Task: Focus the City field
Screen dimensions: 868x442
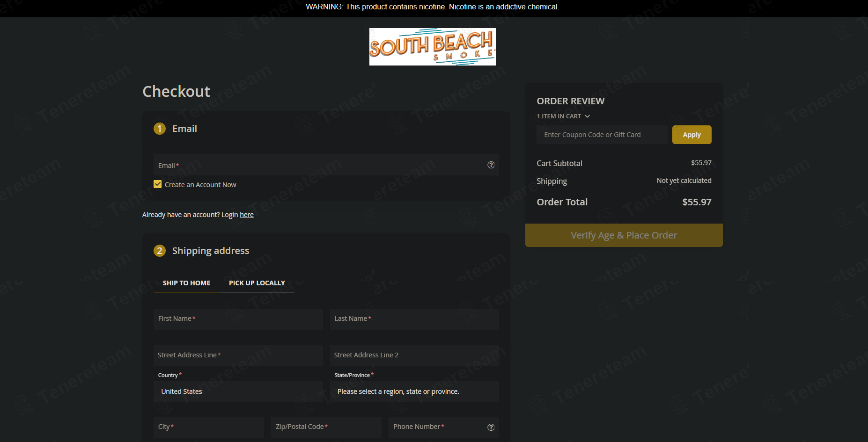Action: tap(209, 427)
